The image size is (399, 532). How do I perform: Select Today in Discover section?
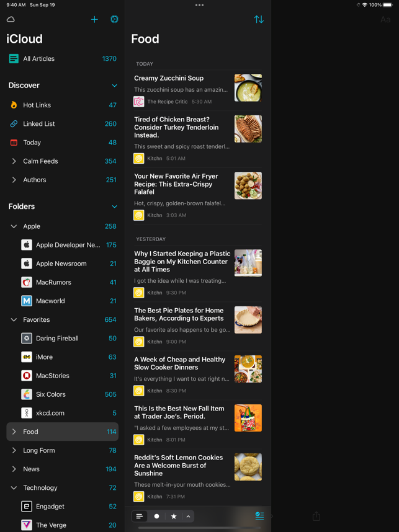tap(63, 143)
